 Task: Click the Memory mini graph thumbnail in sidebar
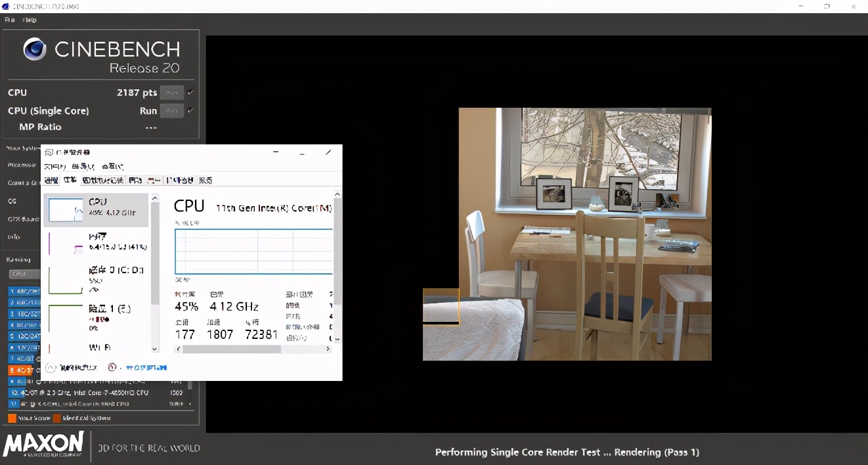click(x=66, y=243)
